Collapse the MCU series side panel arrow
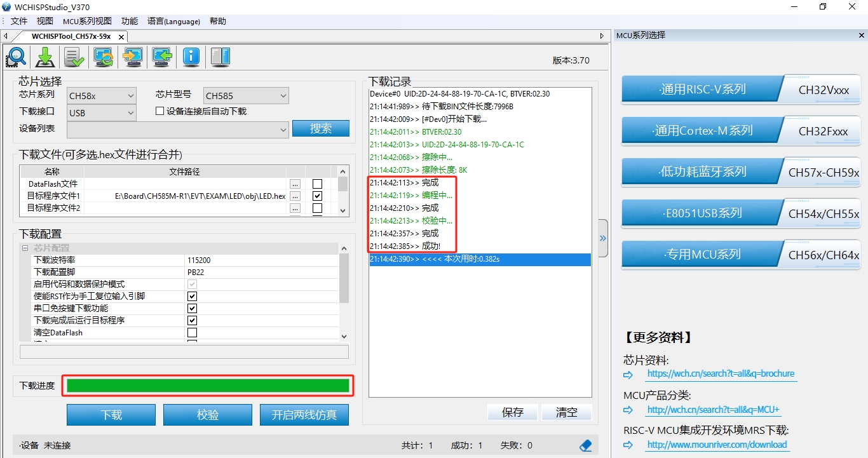868x458 pixels. (x=603, y=238)
